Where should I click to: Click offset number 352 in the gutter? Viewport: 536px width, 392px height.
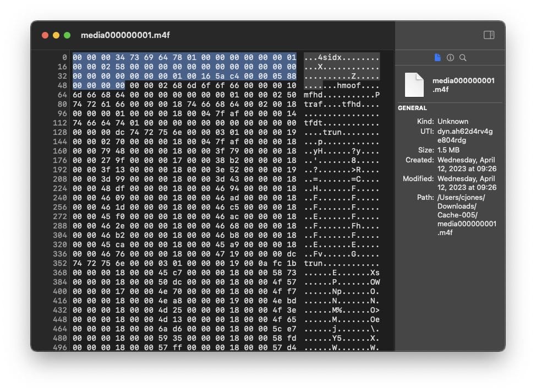59,263
